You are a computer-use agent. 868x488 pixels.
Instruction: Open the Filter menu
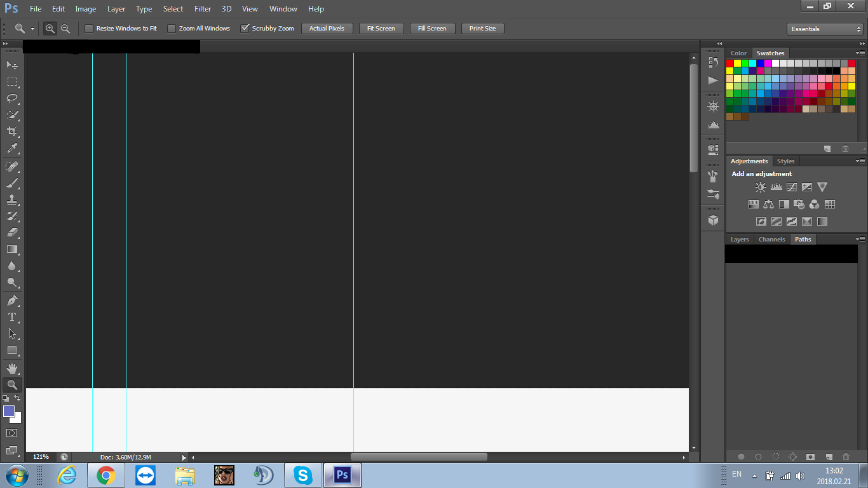tap(203, 9)
